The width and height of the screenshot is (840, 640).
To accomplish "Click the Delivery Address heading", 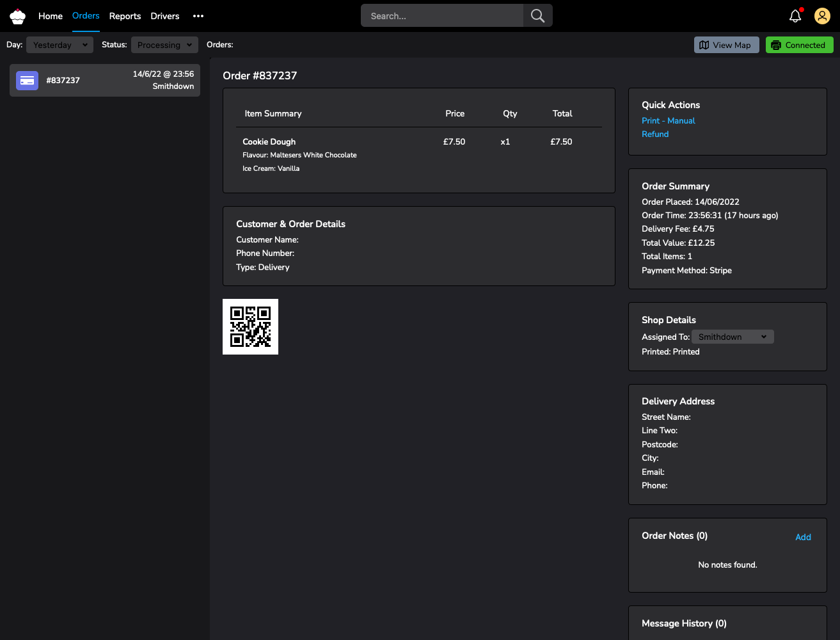I will [678, 401].
